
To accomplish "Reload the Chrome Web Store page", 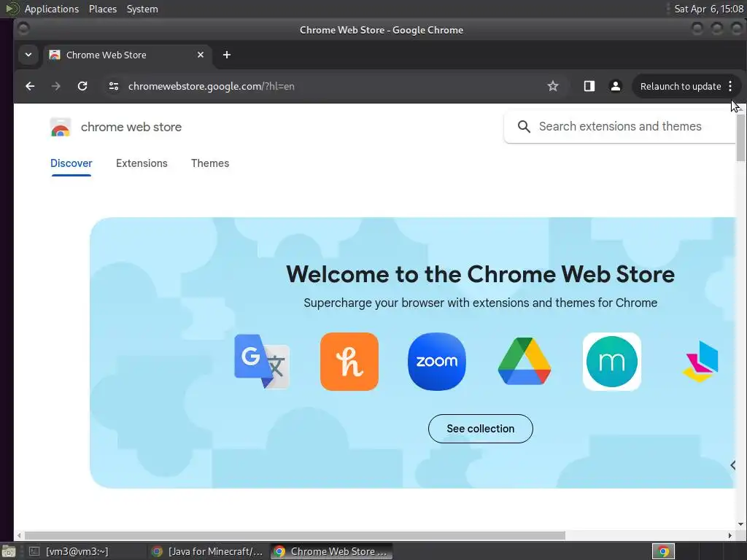I will point(82,86).
